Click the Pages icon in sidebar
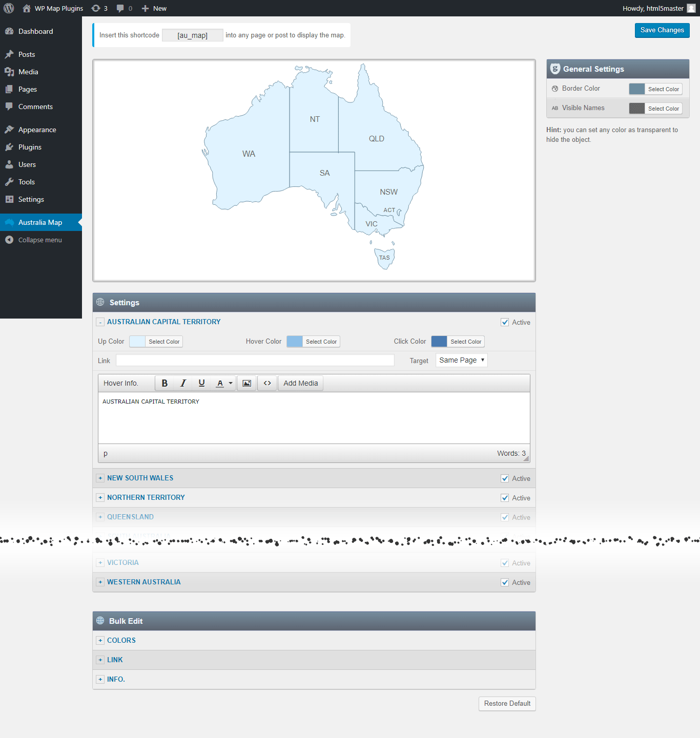Image resolution: width=700 pixels, height=738 pixels. click(x=9, y=89)
